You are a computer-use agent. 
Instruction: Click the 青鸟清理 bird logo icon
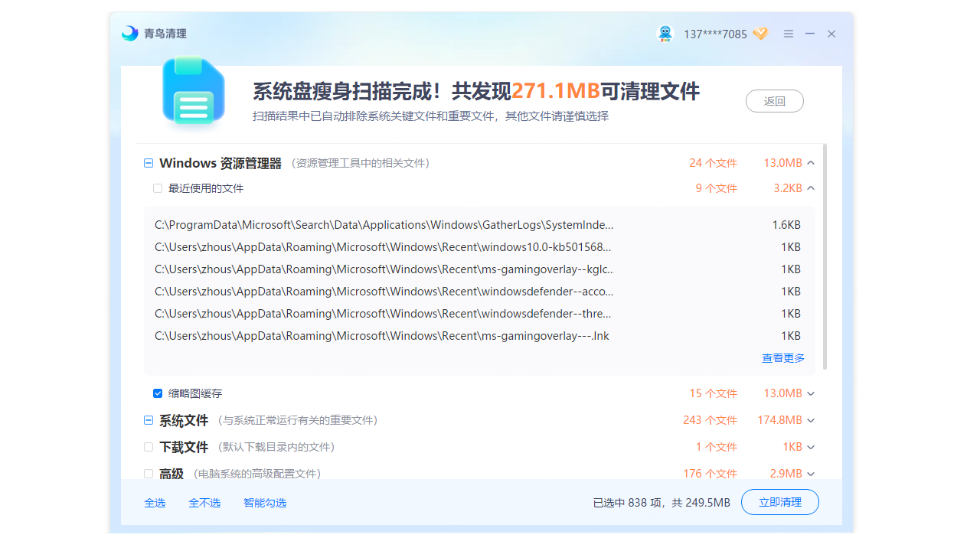[x=130, y=34]
